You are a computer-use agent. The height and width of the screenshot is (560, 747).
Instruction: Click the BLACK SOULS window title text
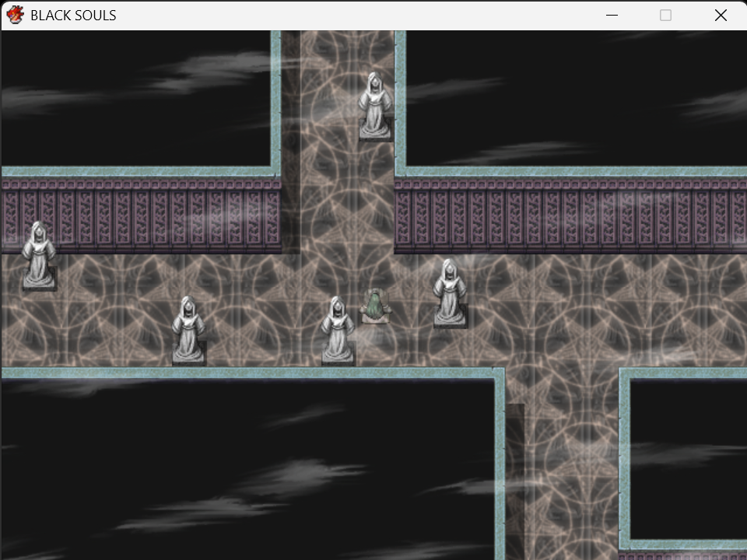[73, 16]
